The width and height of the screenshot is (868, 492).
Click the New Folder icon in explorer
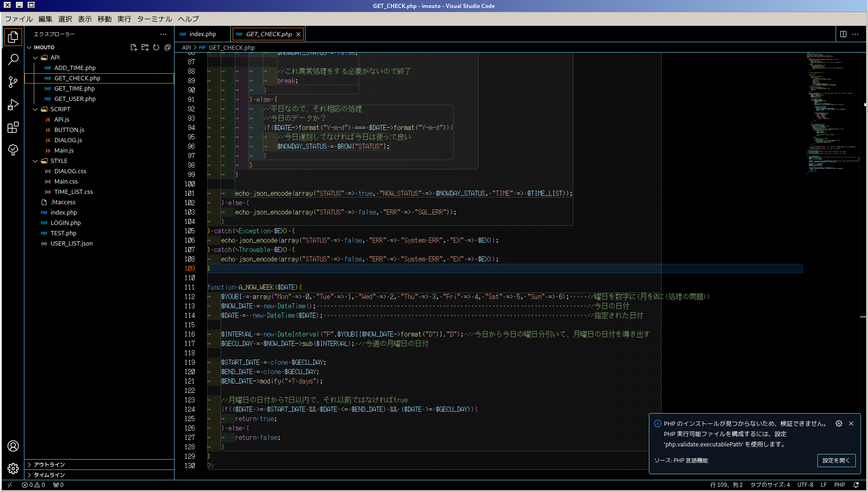point(145,47)
